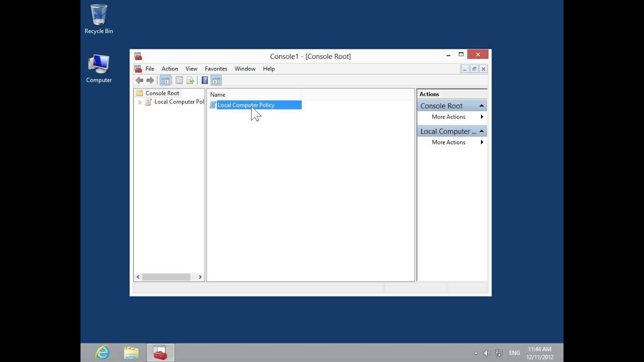This screenshot has height=362, width=644.
Task: Select Local Computer Policy list item text
Action: click(x=246, y=105)
